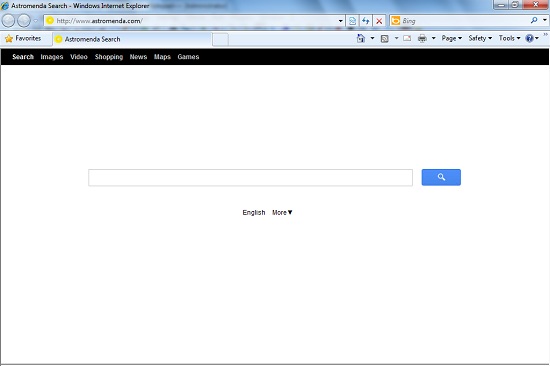
Task: Expand the address bar autocomplete dropdown
Action: click(340, 21)
